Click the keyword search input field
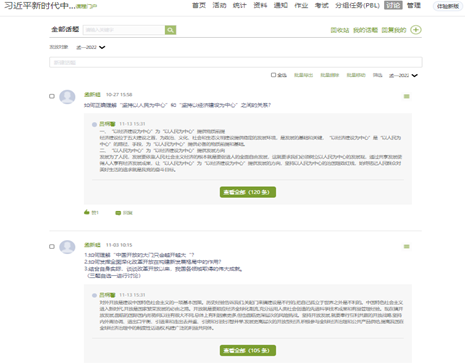465x364 pixels. [124, 30]
